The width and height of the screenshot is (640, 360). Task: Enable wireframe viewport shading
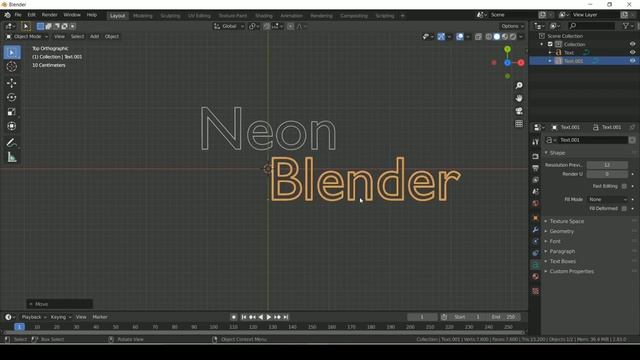pos(489,37)
